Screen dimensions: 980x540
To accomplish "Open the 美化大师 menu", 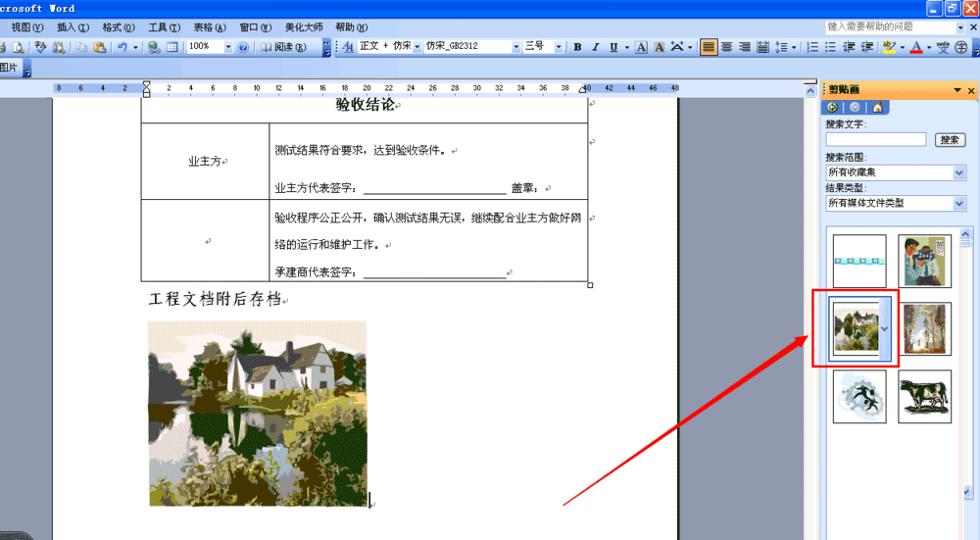I will click(x=304, y=26).
